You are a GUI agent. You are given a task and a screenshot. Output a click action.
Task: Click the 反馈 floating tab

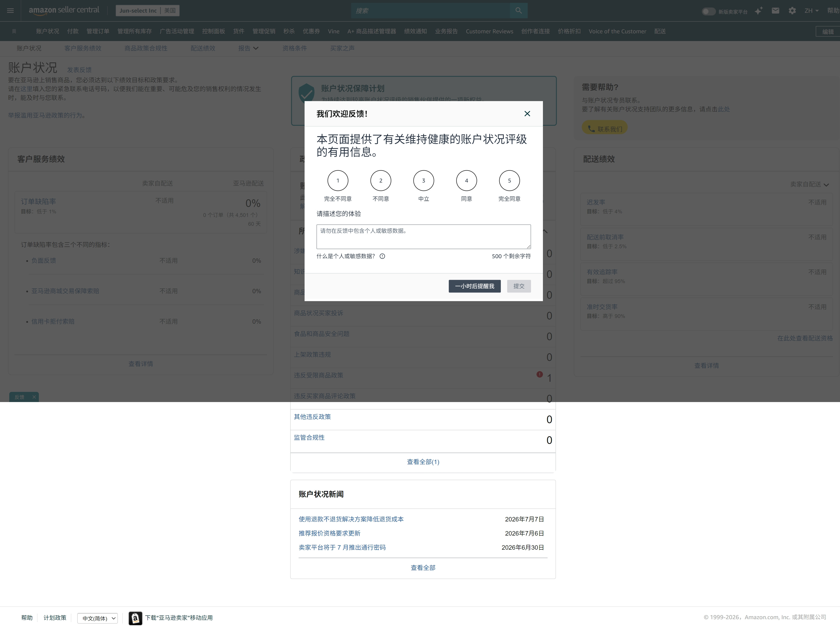[x=19, y=397]
